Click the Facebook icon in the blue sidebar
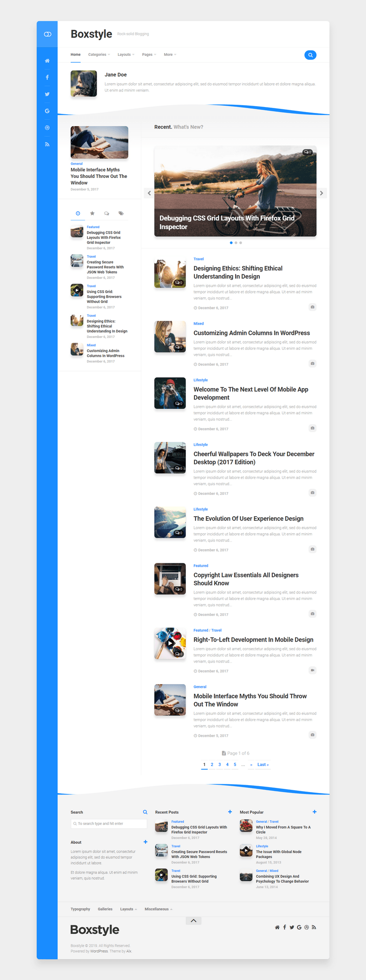 click(x=47, y=77)
